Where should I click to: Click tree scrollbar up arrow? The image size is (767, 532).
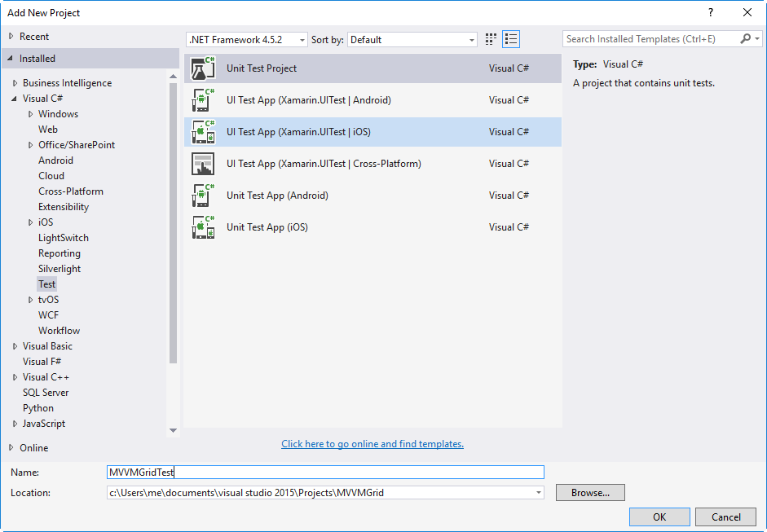[173, 77]
